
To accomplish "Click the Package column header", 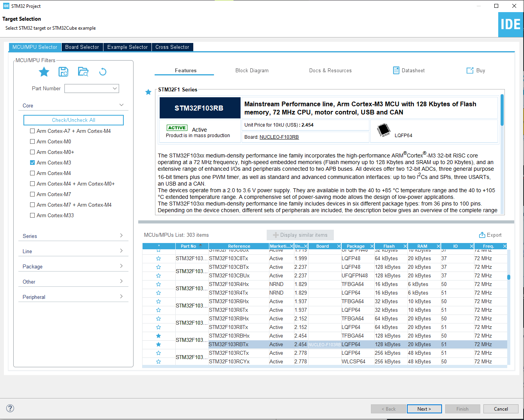I will 356,246.
